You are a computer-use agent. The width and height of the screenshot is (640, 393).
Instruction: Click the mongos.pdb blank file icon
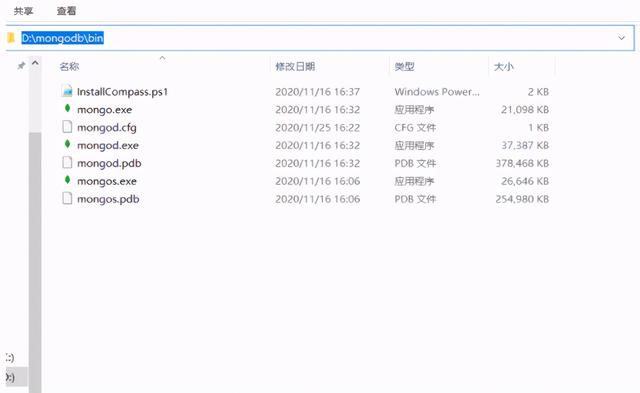(67, 199)
